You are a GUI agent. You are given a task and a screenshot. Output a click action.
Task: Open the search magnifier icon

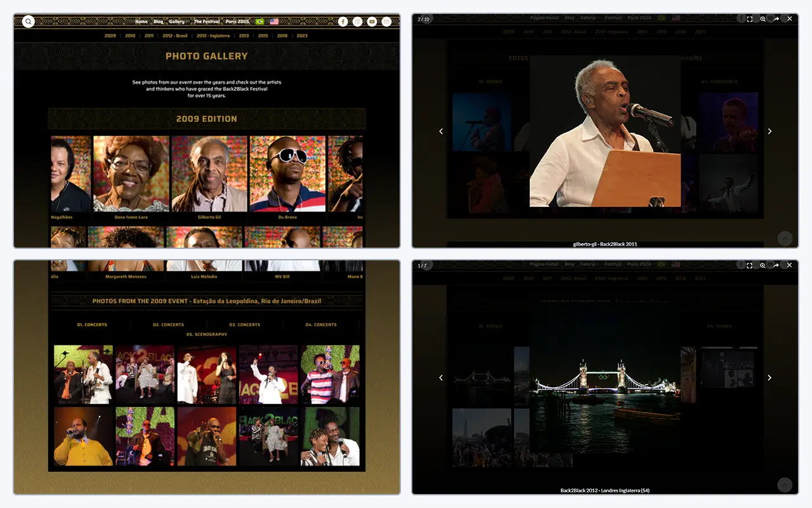pyautogui.click(x=29, y=22)
